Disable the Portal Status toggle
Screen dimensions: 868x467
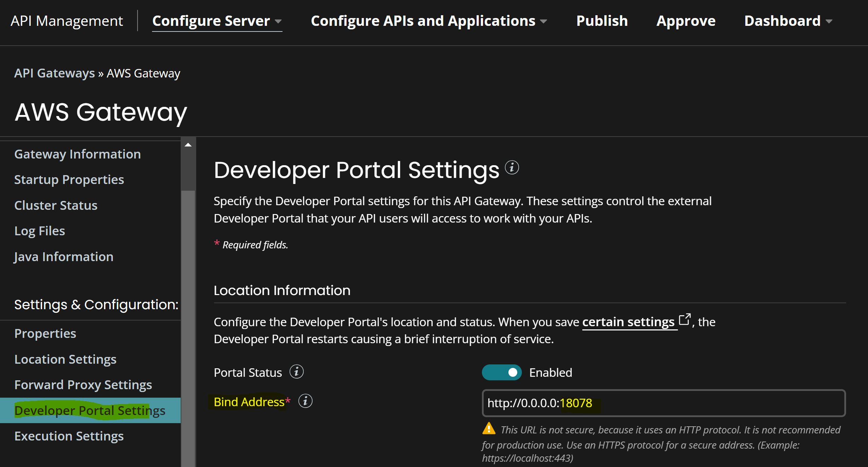502,372
